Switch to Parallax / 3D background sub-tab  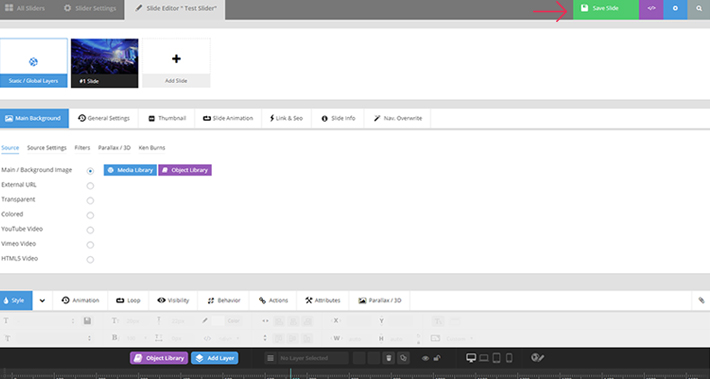pyautogui.click(x=114, y=148)
